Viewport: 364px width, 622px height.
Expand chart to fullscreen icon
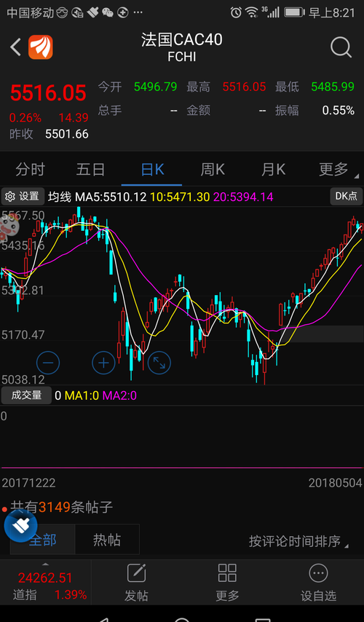click(159, 363)
